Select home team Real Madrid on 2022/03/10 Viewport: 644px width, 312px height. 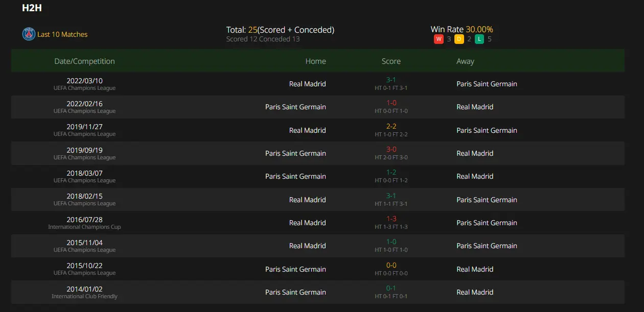pyautogui.click(x=307, y=84)
